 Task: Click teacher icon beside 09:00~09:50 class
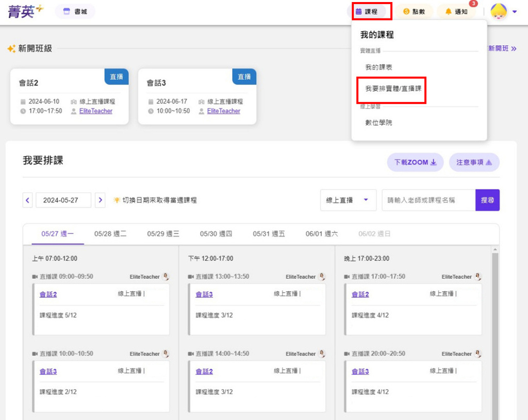166,277
